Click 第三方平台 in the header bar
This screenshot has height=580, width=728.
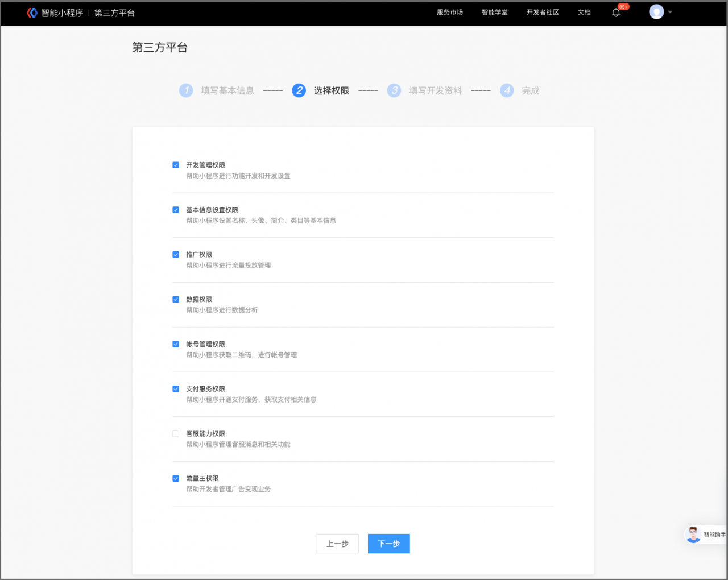tap(114, 13)
